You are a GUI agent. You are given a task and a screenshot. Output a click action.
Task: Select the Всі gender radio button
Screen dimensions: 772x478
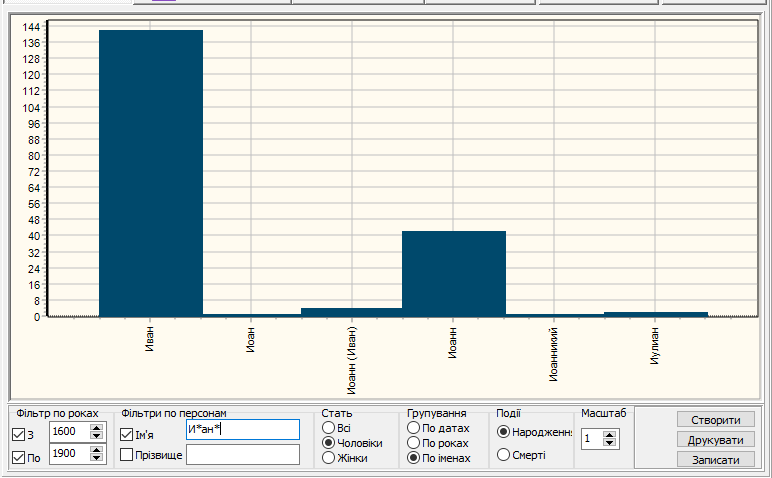[x=328, y=428]
